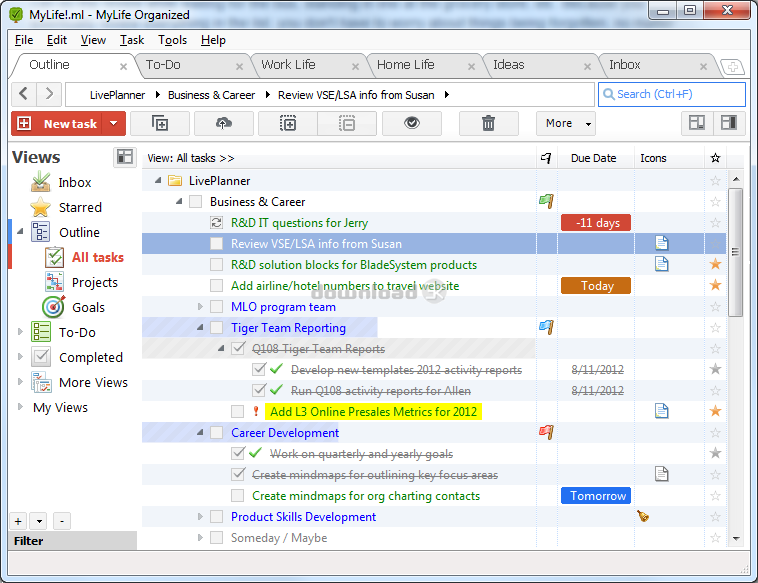Screen dimensions: 758x583
Task: Uncheck Work on quarterly and yearly goals
Action: 237,453
